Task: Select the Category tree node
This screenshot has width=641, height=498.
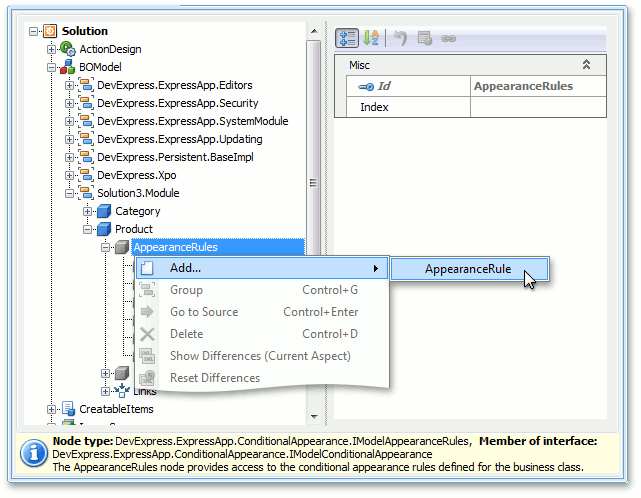Action: tap(137, 211)
